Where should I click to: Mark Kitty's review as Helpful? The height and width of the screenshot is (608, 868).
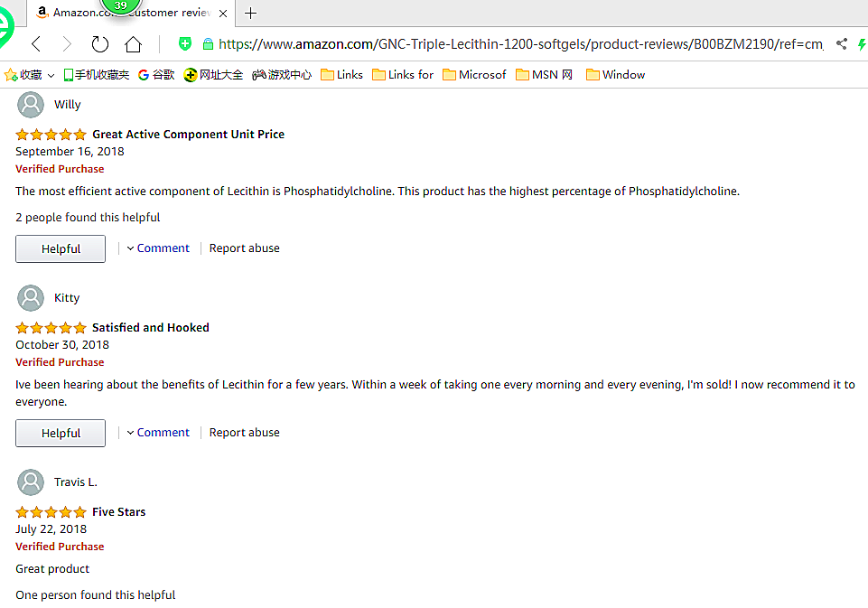coord(61,434)
